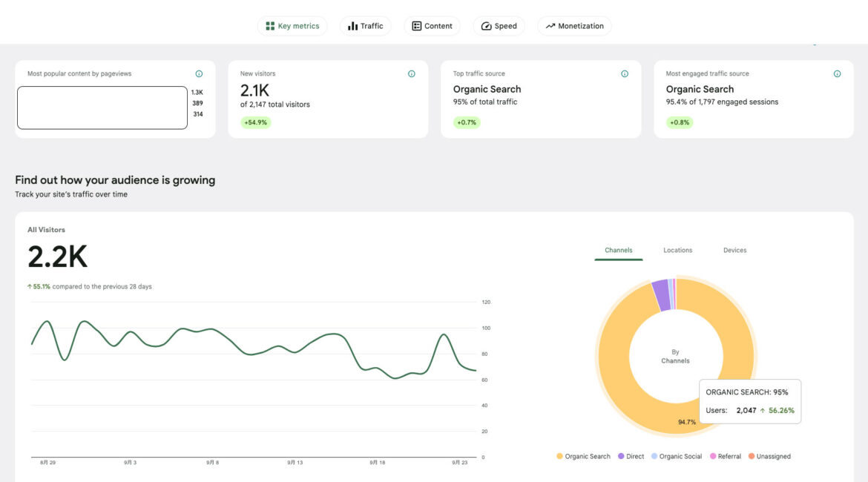Switch to the Locations tab
Screen dimensions: 868x482
[677, 251]
